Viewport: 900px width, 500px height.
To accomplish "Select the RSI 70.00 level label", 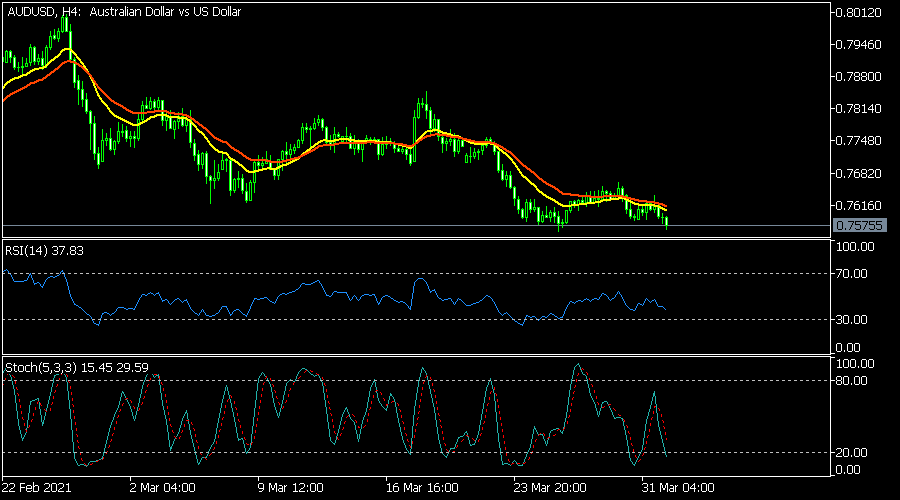I will [x=855, y=273].
